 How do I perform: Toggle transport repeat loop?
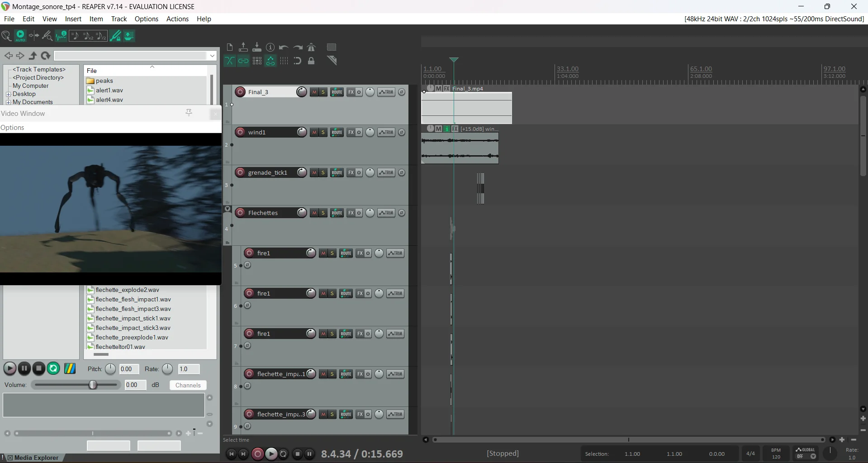click(x=284, y=453)
